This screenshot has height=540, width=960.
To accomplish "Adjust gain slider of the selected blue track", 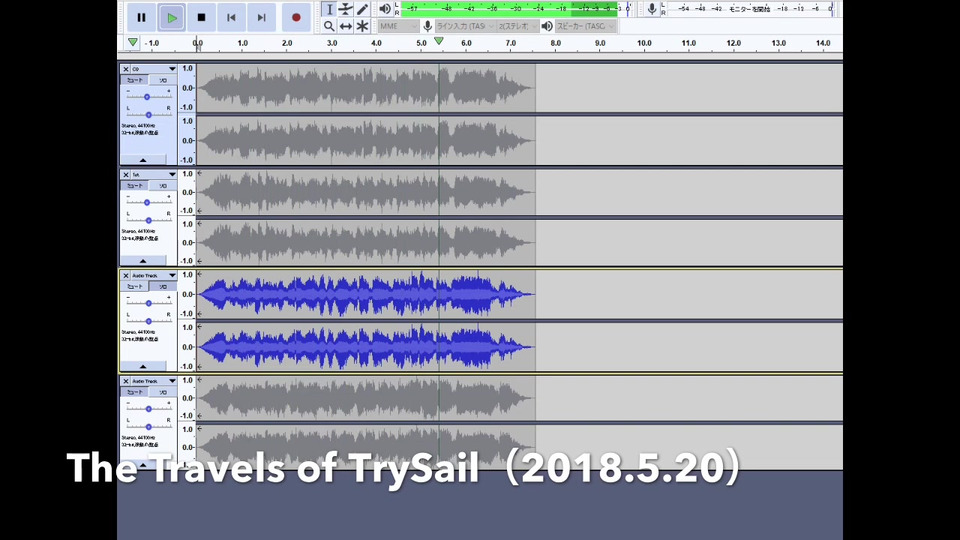I will pyautogui.click(x=148, y=303).
